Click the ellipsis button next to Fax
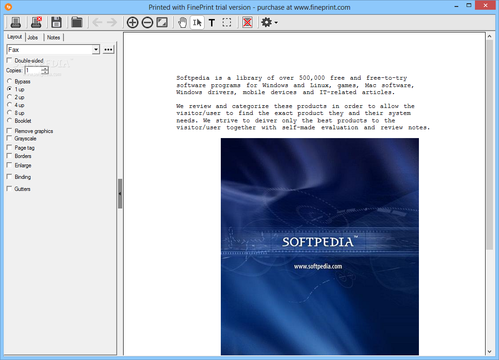 click(108, 49)
